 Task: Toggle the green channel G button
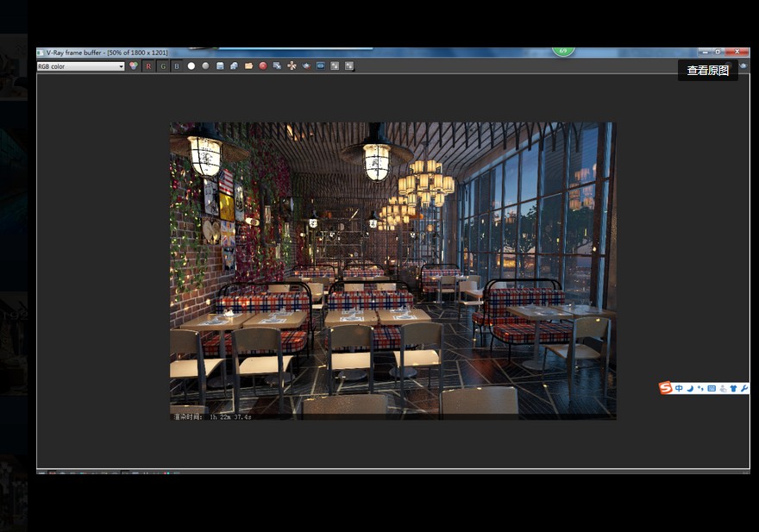(x=162, y=66)
